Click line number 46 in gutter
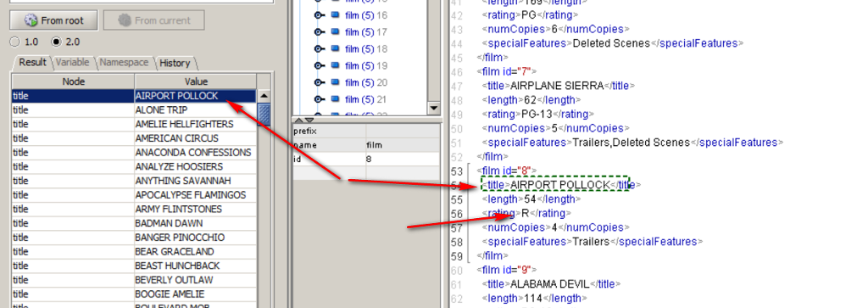 [x=457, y=71]
